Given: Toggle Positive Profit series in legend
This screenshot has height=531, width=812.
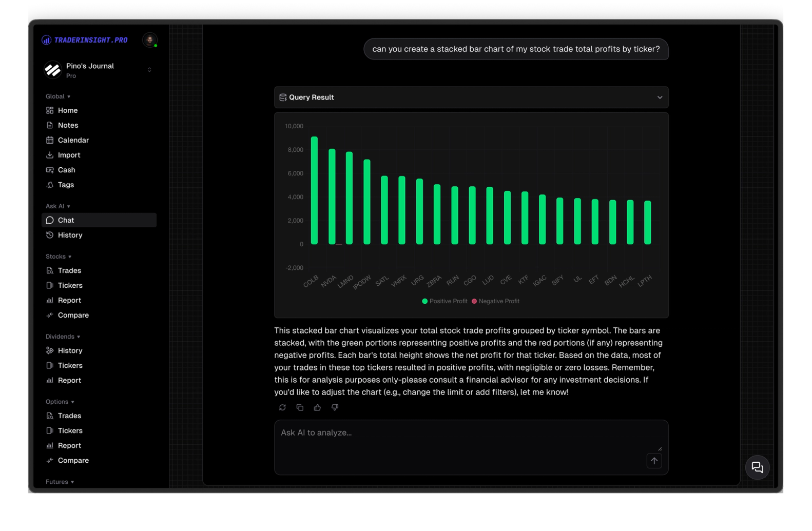Looking at the screenshot, I should (444, 301).
